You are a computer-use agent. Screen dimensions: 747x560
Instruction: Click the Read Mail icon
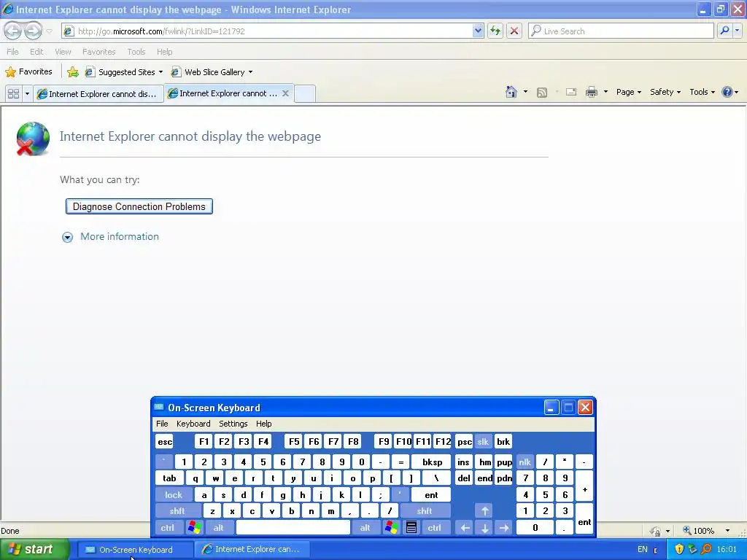[570, 92]
